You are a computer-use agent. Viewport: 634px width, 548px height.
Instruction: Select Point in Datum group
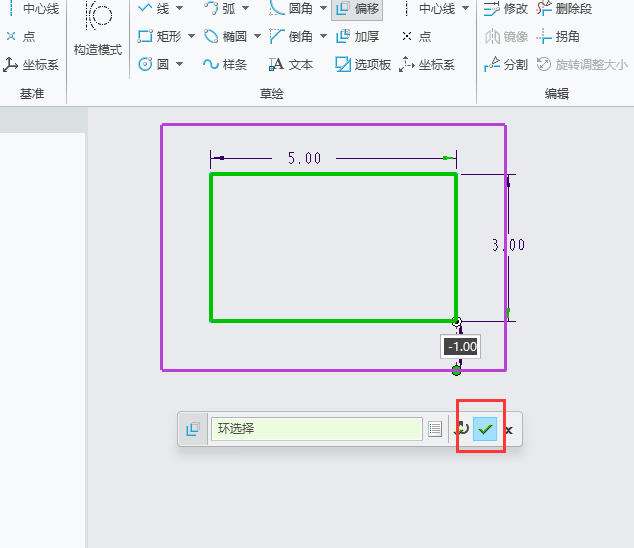[21, 36]
